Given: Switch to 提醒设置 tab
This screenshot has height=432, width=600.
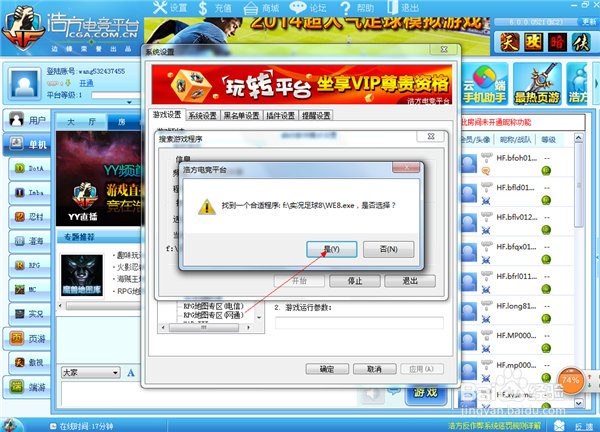Looking at the screenshot, I should point(316,116).
